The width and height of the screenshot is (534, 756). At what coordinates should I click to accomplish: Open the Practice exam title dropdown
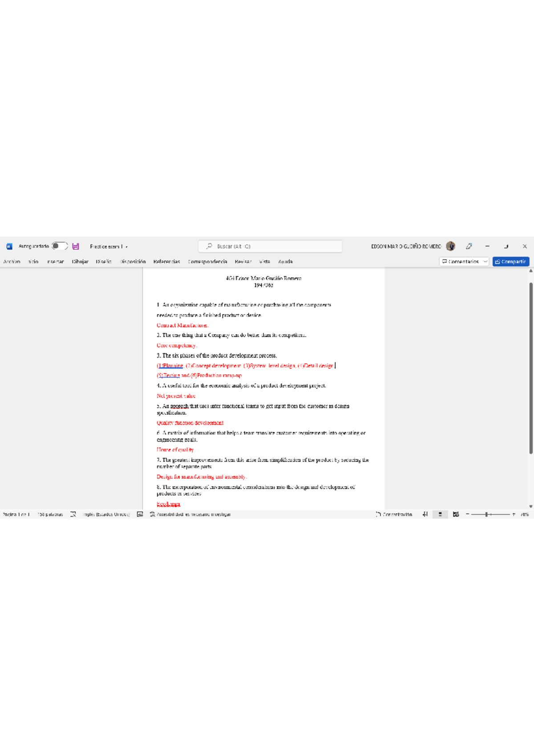(x=126, y=247)
